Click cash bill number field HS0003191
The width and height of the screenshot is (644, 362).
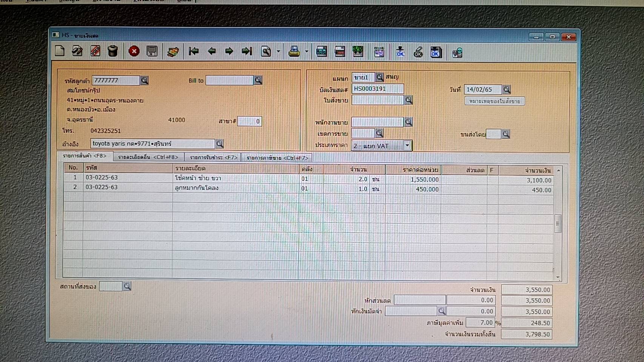pyautogui.click(x=377, y=89)
